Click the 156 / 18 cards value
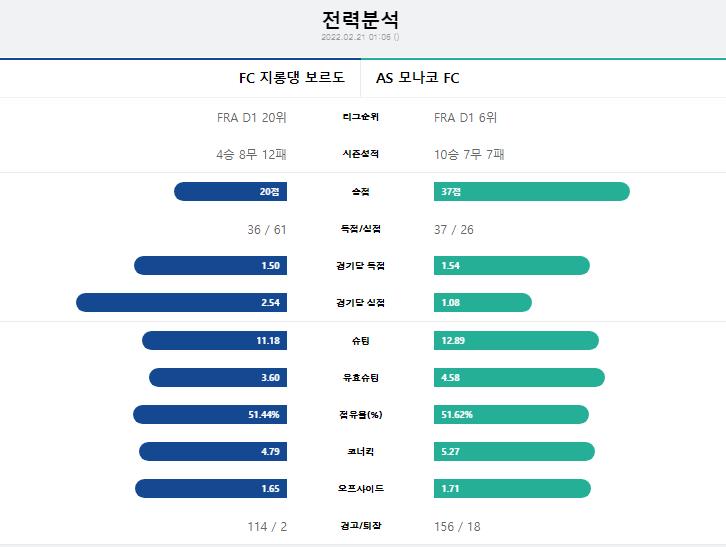 [x=457, y=527]
